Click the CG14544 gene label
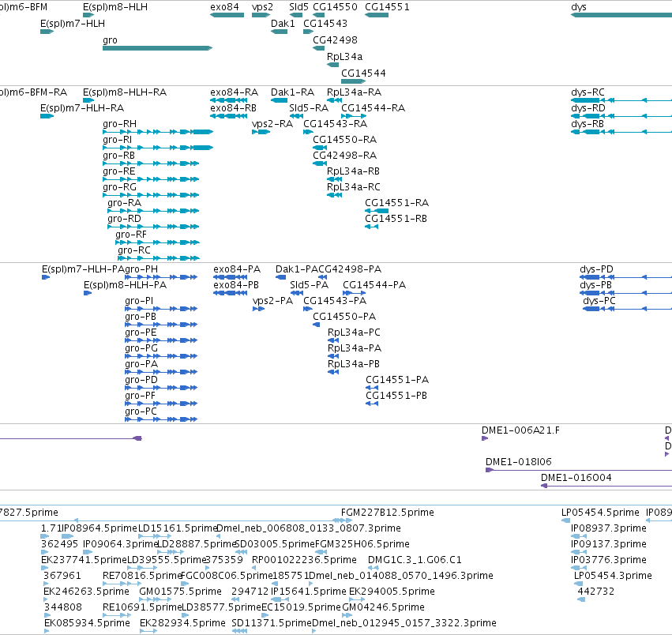This screenshot has height=635, width=672. (x=363, y=73)
